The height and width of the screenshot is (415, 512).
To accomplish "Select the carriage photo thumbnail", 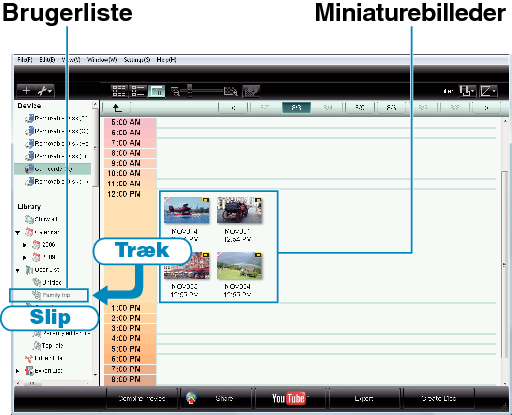I will (x=239, y=210).
